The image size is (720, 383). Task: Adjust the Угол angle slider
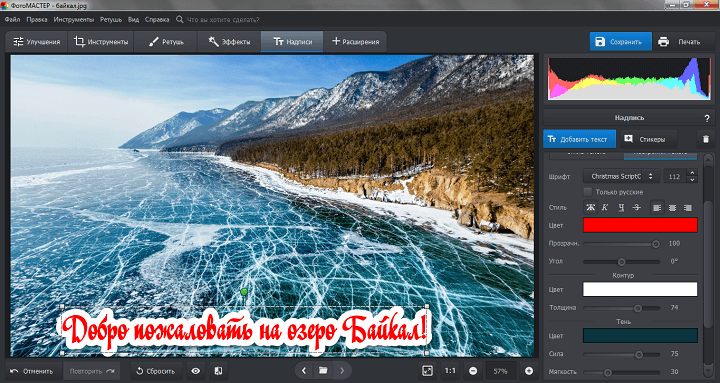pos(621,262)
